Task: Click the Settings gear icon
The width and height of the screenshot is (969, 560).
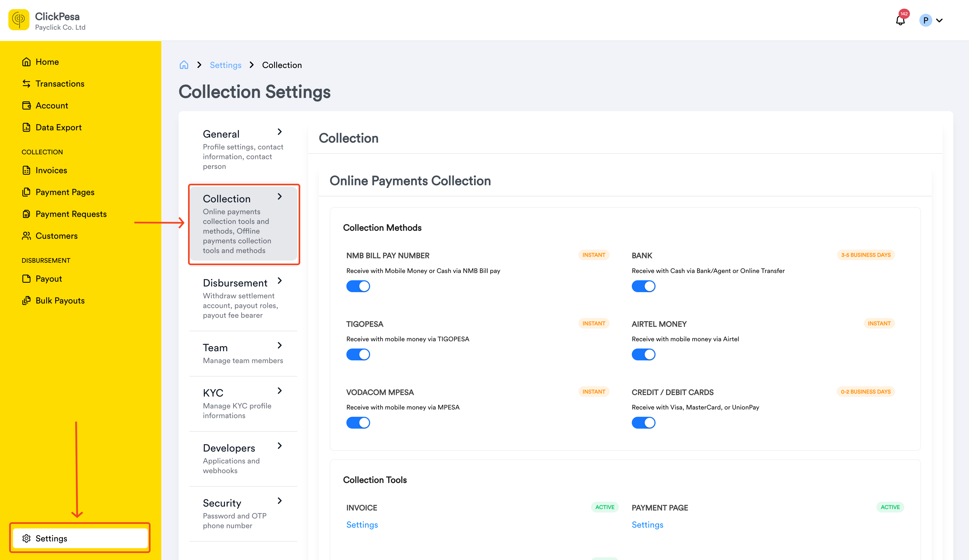Action: point(26,538)
